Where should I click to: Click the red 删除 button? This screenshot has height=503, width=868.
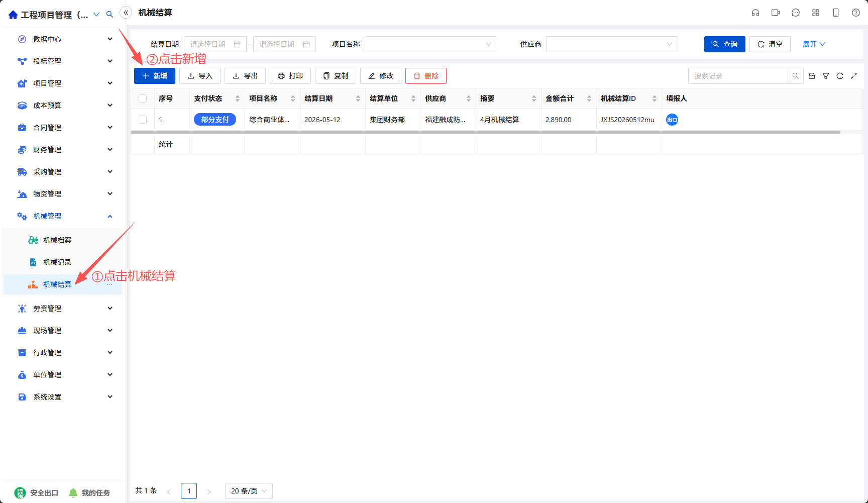426,76
